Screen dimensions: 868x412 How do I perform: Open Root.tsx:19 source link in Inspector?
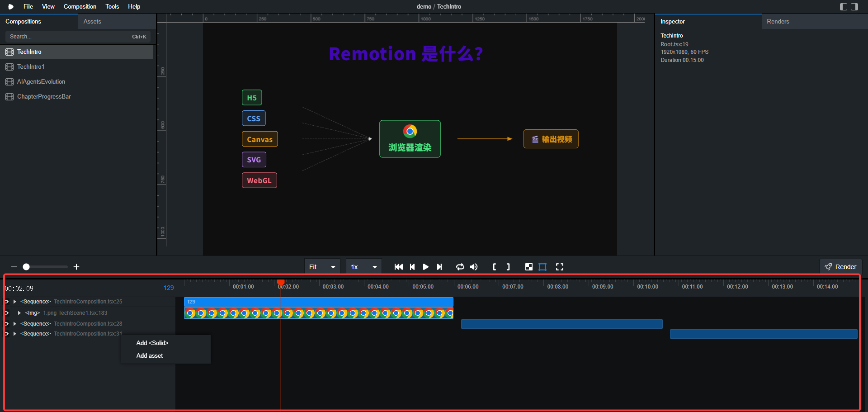click(x=675, y=44)
